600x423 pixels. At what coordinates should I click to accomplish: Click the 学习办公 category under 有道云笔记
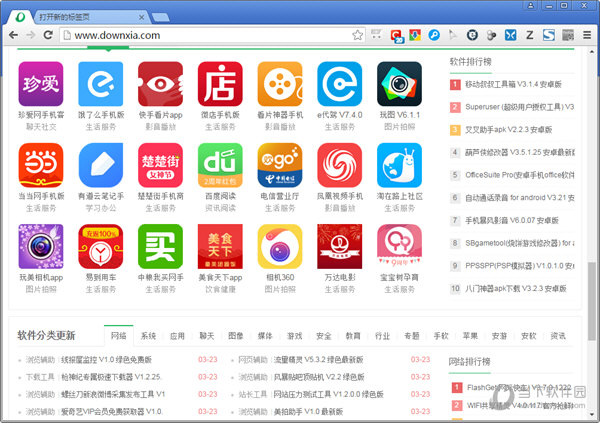(x=101, y=208)
